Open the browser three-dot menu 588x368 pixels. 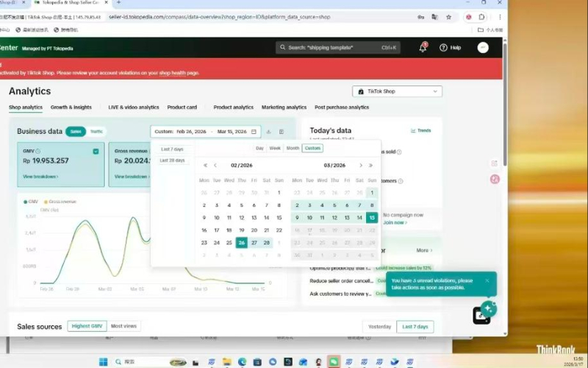(x=500, y=17)
